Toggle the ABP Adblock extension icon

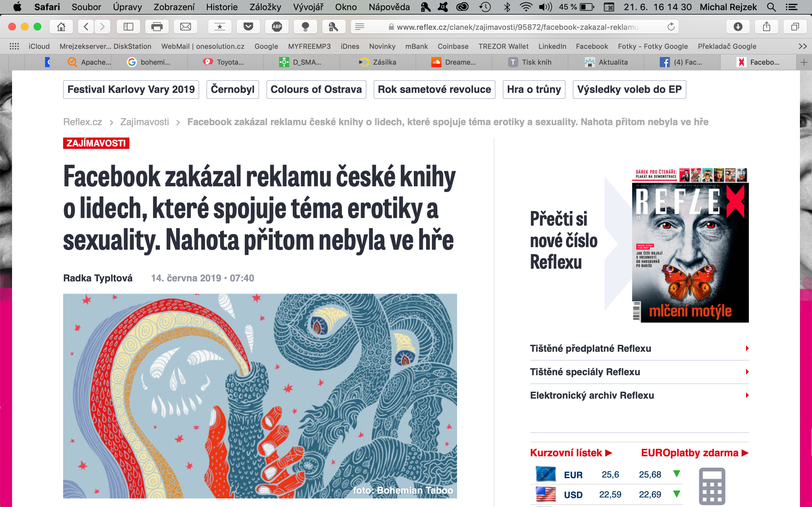tap(277, 27)
